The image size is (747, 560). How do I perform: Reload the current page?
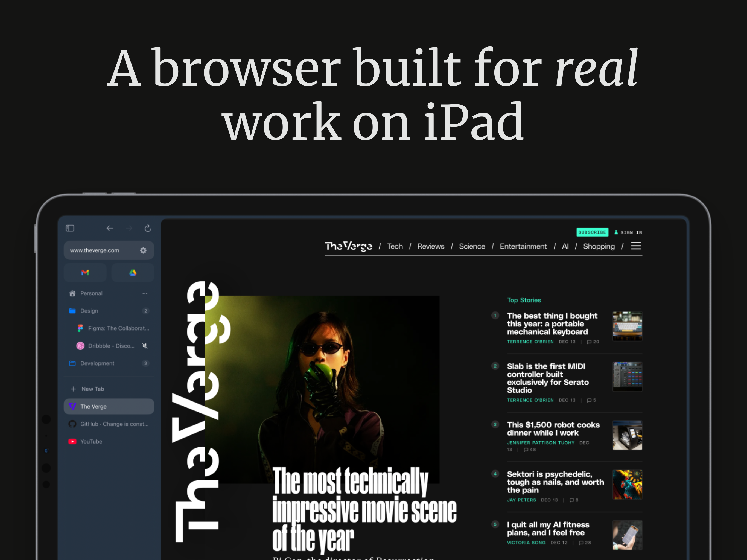[x=148, y=228]
